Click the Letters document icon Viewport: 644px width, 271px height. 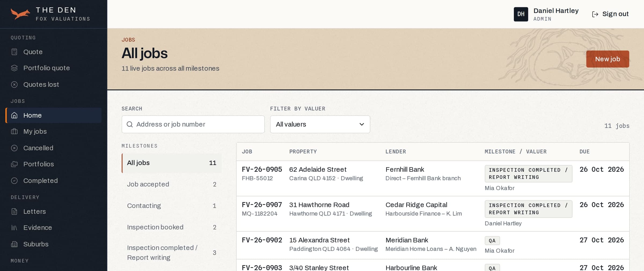click(14, 211)
